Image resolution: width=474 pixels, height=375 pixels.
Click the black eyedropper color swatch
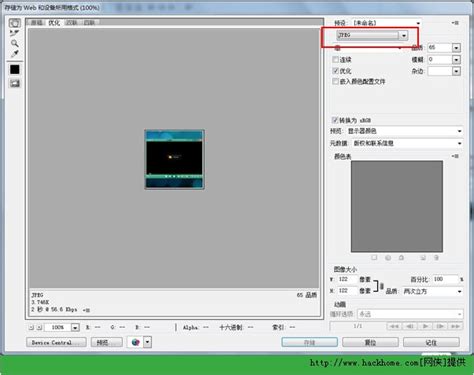pyautogui.click(x=15, y=69)
